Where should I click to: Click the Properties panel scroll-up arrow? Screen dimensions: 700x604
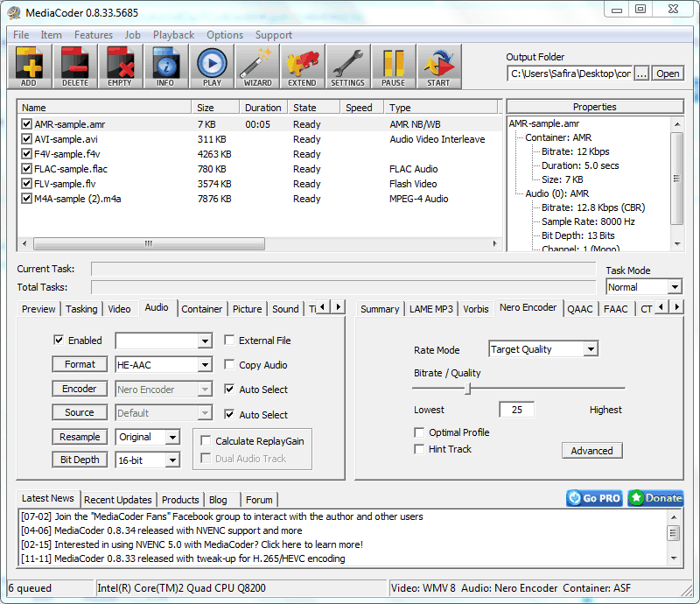(x=677, y=124)
